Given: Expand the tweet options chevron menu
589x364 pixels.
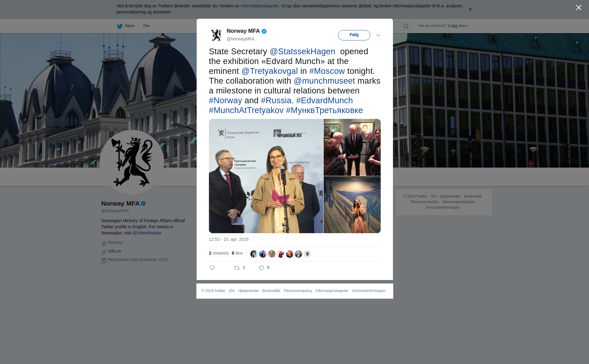Looking at the screenshot, I should click(x=378, y=35).
